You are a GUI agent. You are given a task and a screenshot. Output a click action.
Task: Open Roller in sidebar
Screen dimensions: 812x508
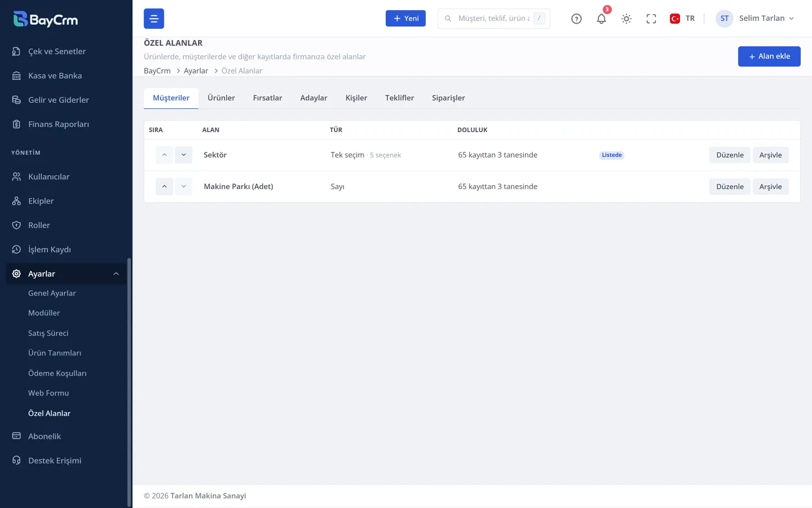(66, 225)
